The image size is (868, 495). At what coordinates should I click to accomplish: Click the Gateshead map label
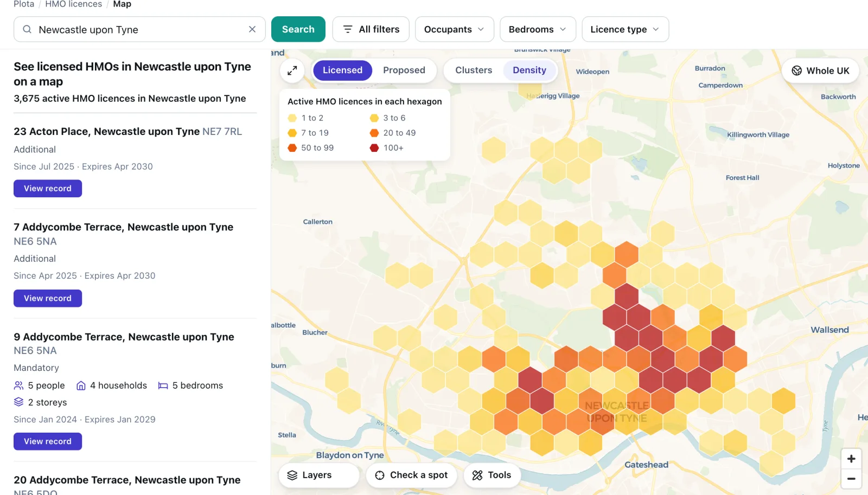click(646, 465)
